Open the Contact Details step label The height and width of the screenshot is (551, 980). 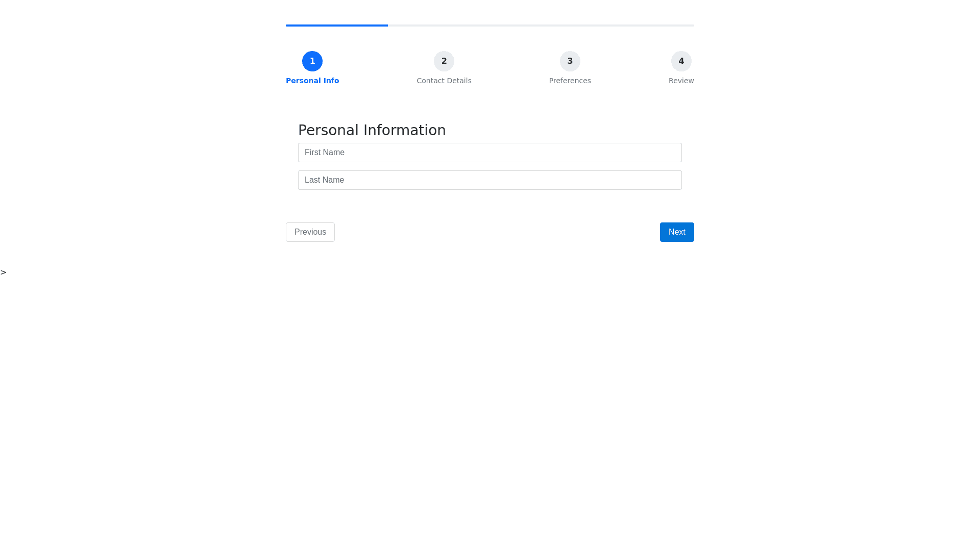444,81
